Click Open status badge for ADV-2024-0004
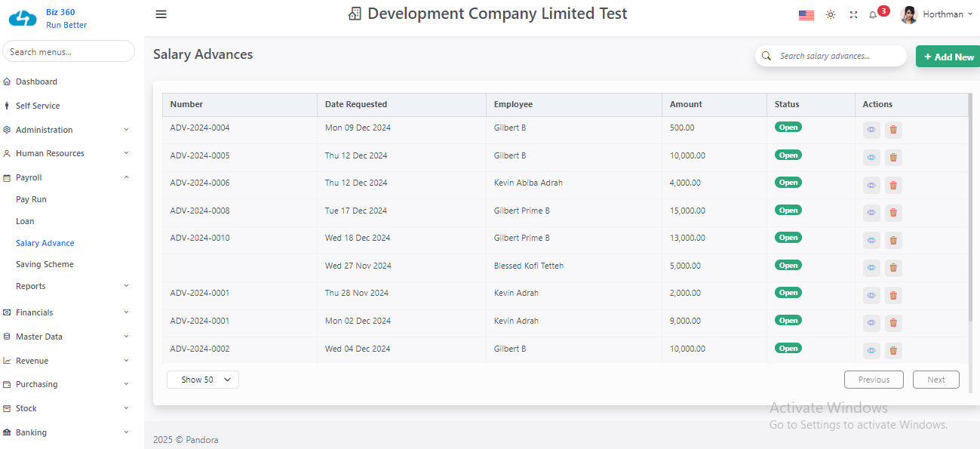Viewport: 980px width, 449px height. coord(788,127)
